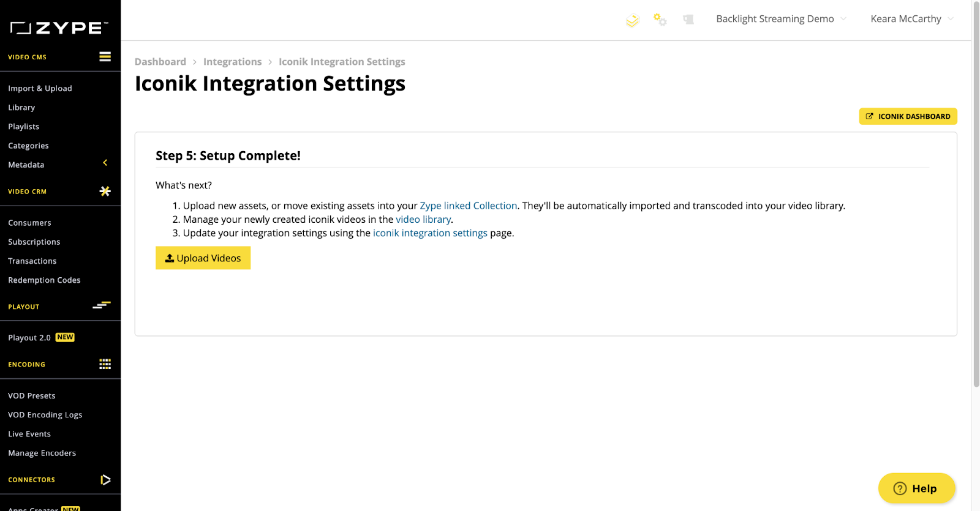Follow the video library link

pos(423,219)
